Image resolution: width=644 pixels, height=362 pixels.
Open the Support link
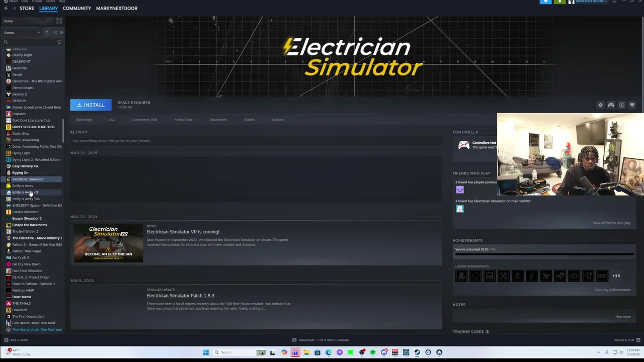pyautogui.click(x=277, y=120)
